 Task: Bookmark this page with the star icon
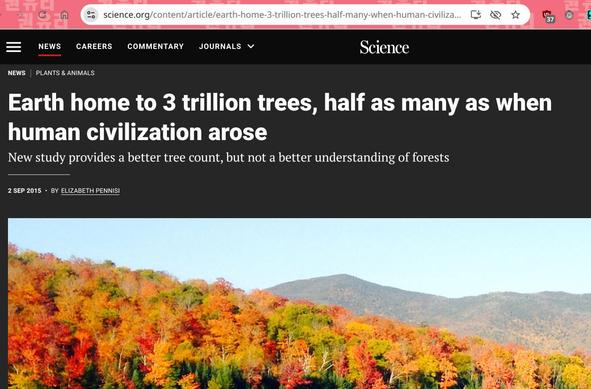[x=515, y=15]
